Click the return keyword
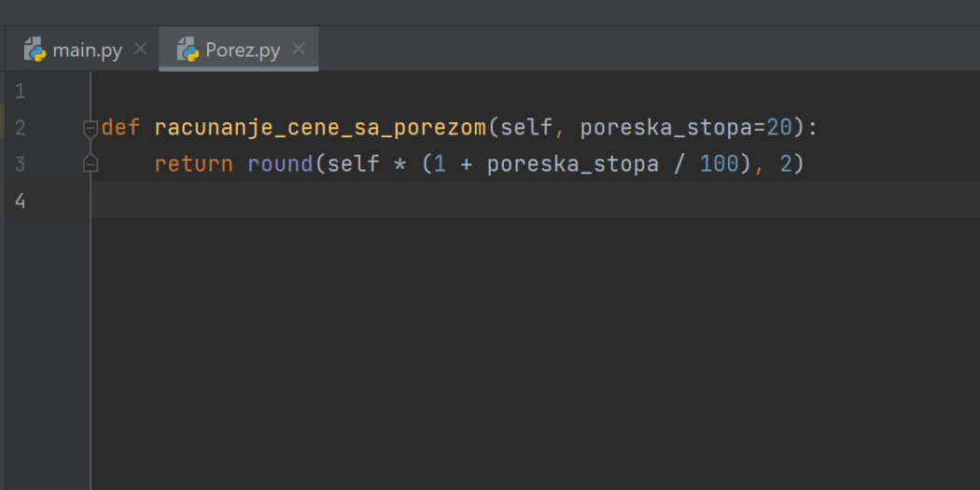This screenshot has width=980, height=490. (x=194, y=164)
